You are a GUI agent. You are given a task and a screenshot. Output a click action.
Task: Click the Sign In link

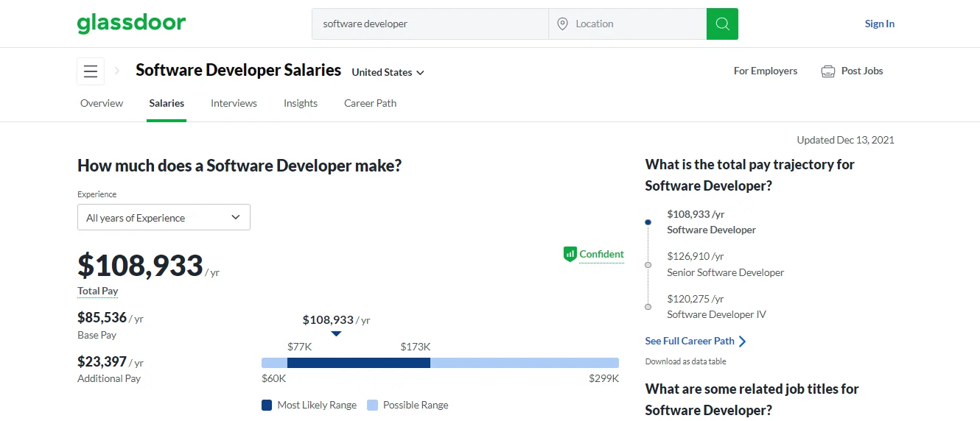[879, 24]
